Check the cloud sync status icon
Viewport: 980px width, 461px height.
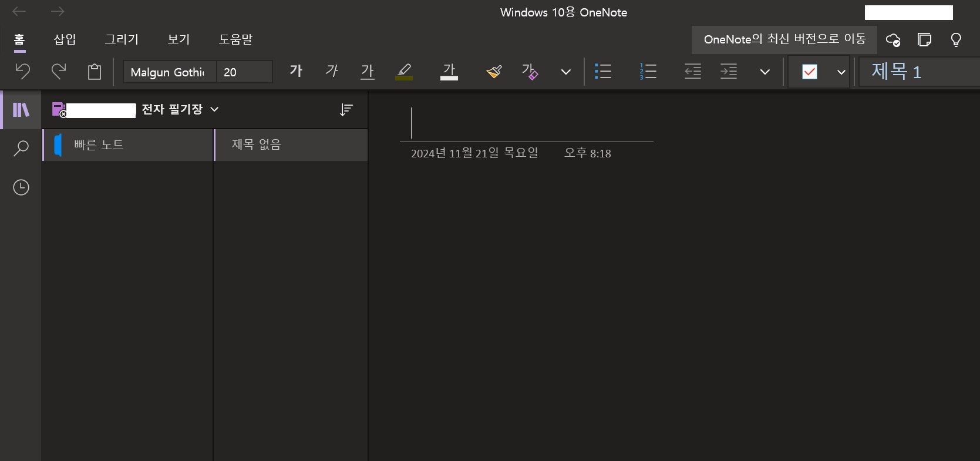tap(893, 39)
